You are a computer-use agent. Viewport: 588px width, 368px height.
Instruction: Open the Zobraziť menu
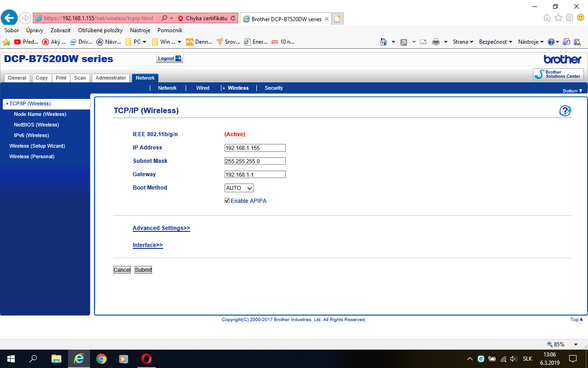pos(61,30)
